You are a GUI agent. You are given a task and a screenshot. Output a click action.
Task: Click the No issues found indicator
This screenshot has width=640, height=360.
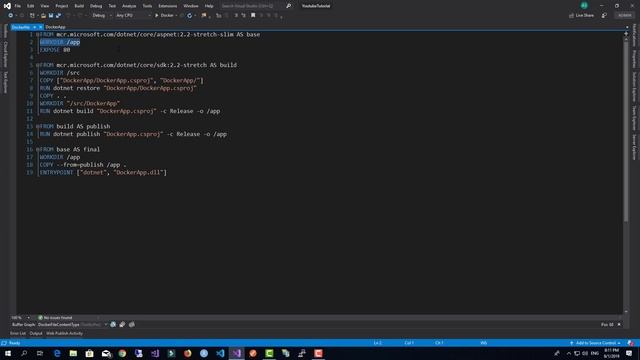pyautogui.click(x=55, y=318)
